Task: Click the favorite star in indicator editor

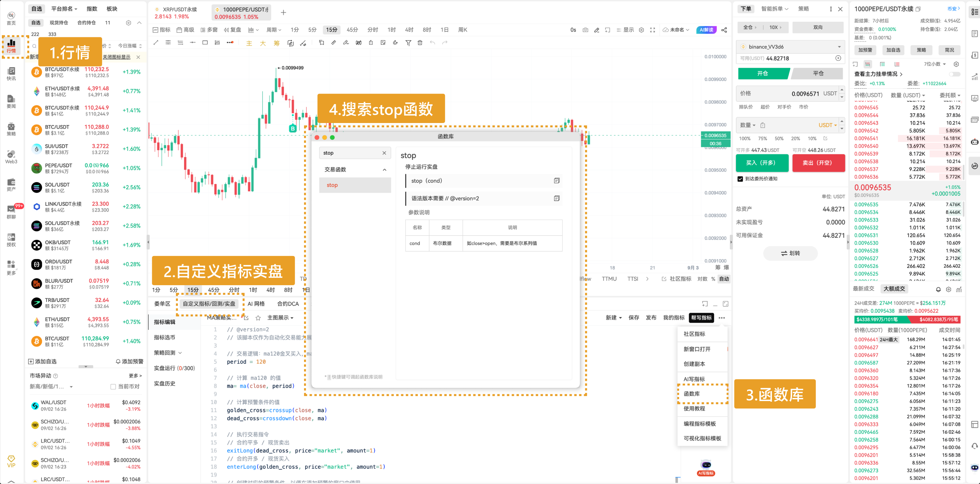Action: coord(258,318)
